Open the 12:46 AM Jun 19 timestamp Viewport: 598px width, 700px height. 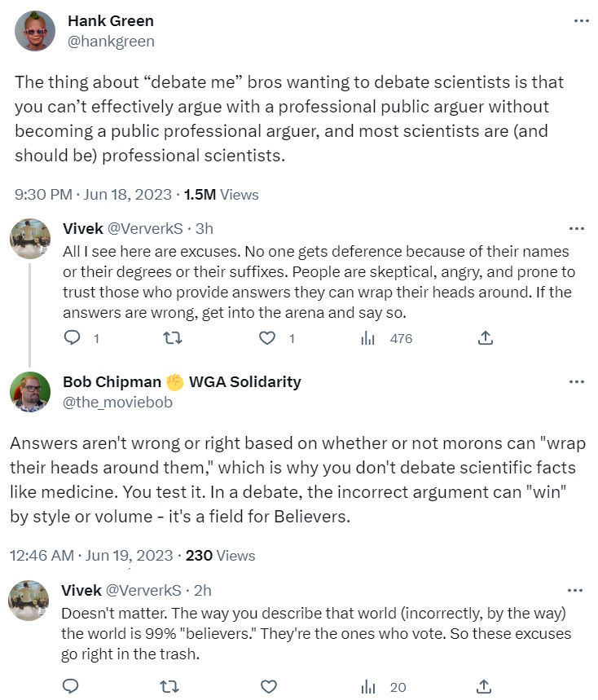(91, 556)
